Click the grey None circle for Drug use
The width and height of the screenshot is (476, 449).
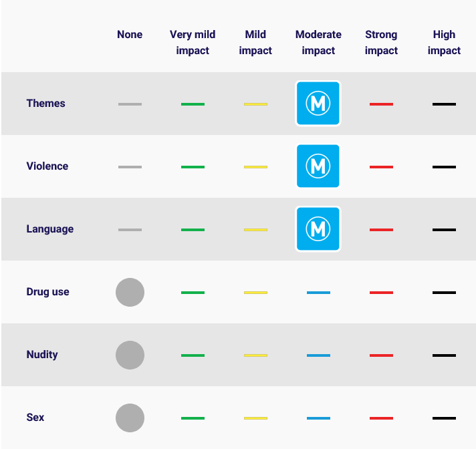point(130,292)
